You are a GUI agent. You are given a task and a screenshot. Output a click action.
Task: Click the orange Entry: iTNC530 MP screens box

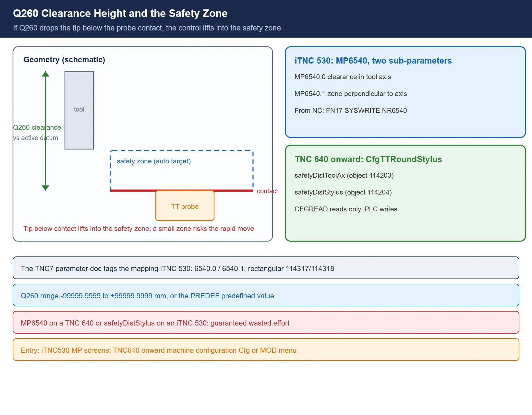(x=266, y=350)
